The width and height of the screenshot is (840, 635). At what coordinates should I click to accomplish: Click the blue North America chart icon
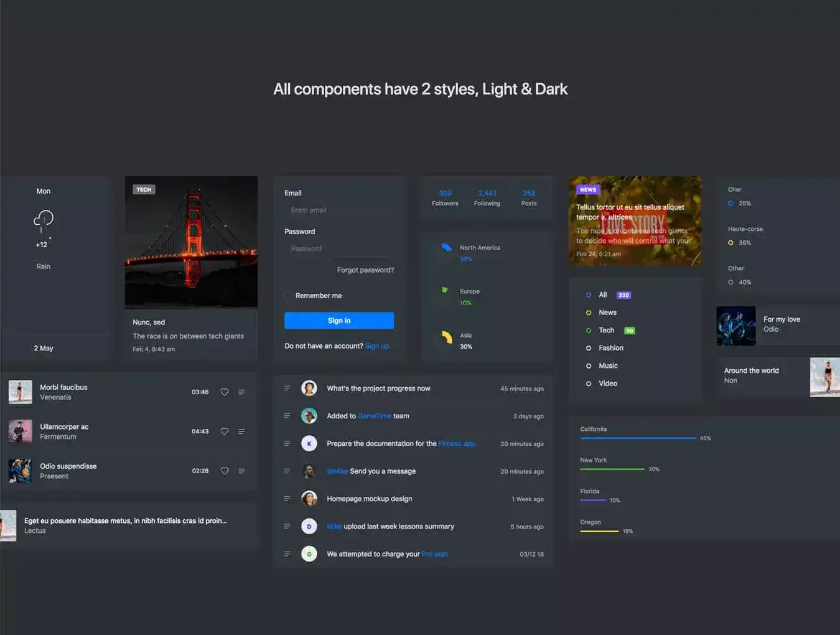pos(446,248)
